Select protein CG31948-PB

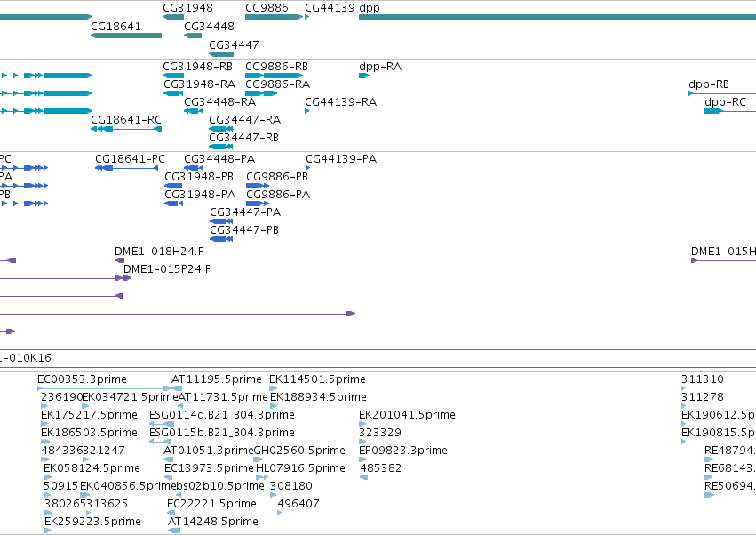(x=173, y=186)
